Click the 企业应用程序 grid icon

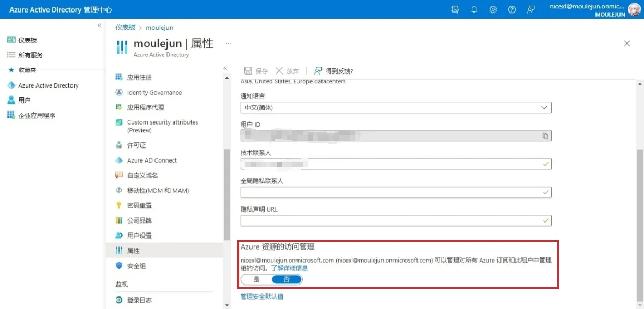(x=11, y=115)
